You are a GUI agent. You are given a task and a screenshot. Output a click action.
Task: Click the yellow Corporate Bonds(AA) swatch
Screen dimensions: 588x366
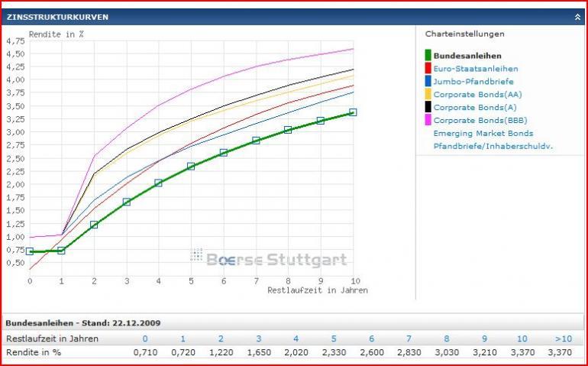pos(428,94)
